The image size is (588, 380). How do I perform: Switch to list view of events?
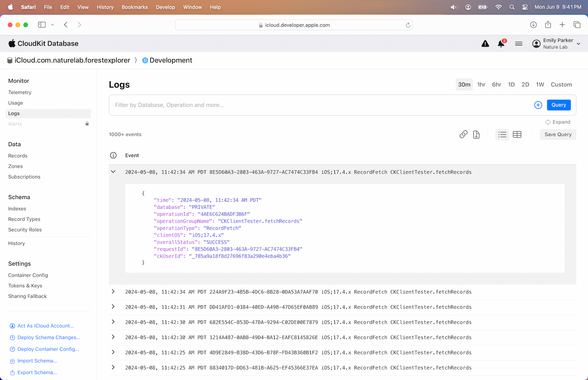502,134
